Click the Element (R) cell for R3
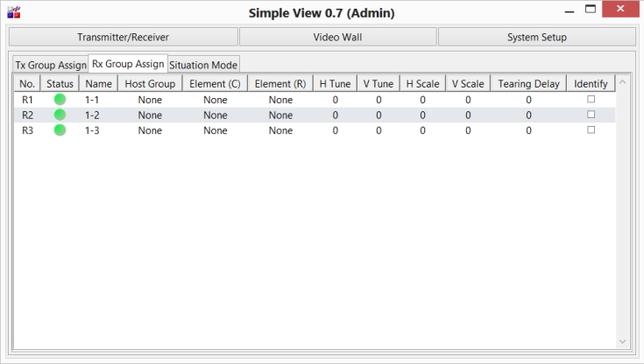The height and width of the screenshot is (364, 644). [x=280, y=130]
